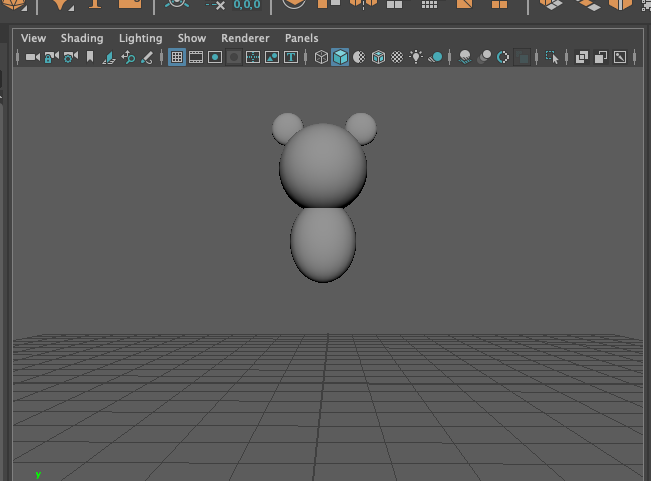Screen dimensions: 651x481
Task: Click the Screen Space Ambient Occlusion icon
Action: tap(465, 57)
